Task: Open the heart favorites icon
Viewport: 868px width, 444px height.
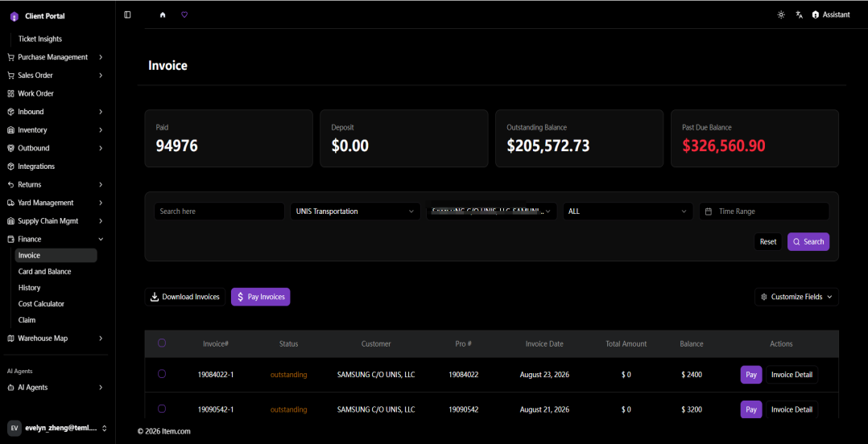Action: 184,15
